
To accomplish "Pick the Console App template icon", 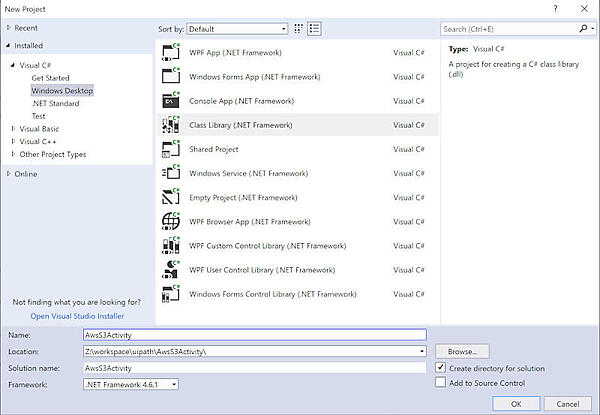I will pos(169,101).
